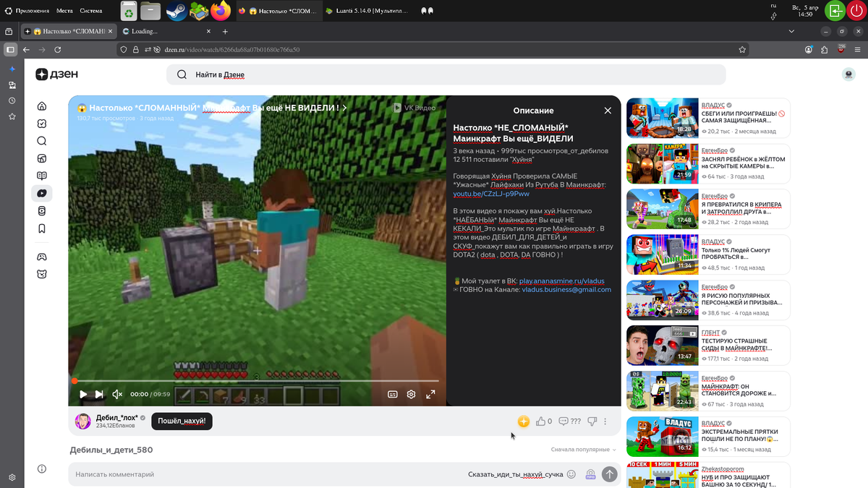Open video Я ПРЕВРАТИЛСЯ В КРИПЕРА
Viewport: 868px width, 488px height.
point(662,209)
